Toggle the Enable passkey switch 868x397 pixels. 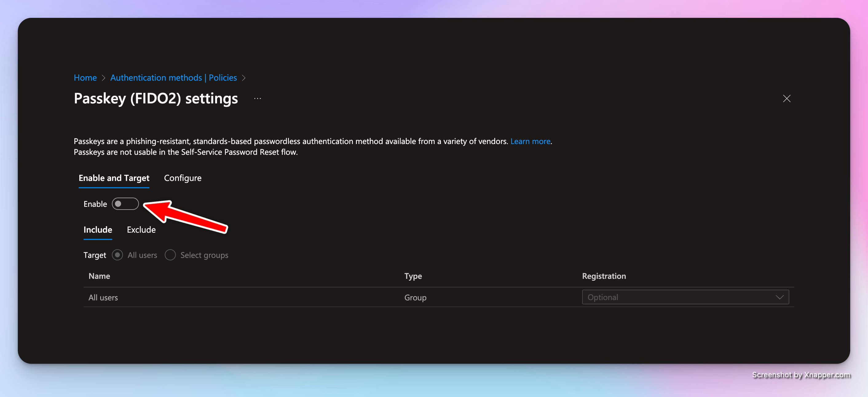125,204
